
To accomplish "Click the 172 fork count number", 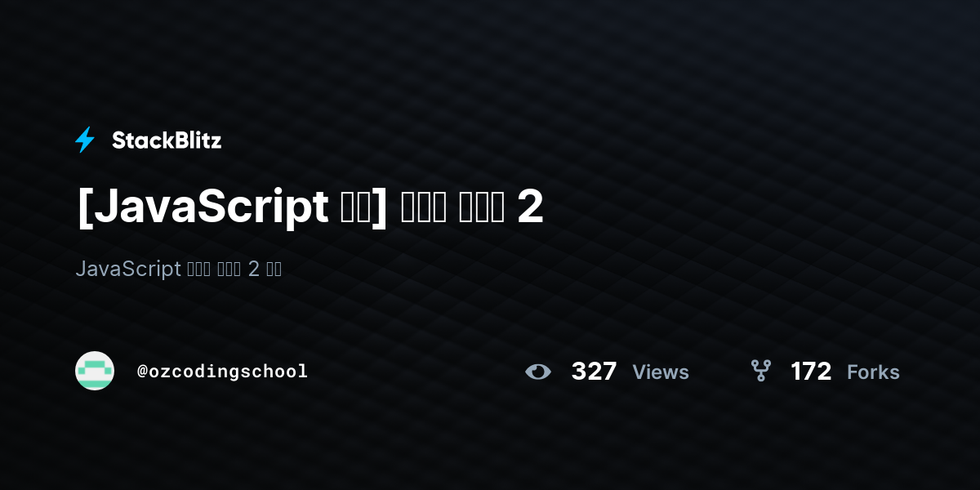I will [x=811, y=372].
